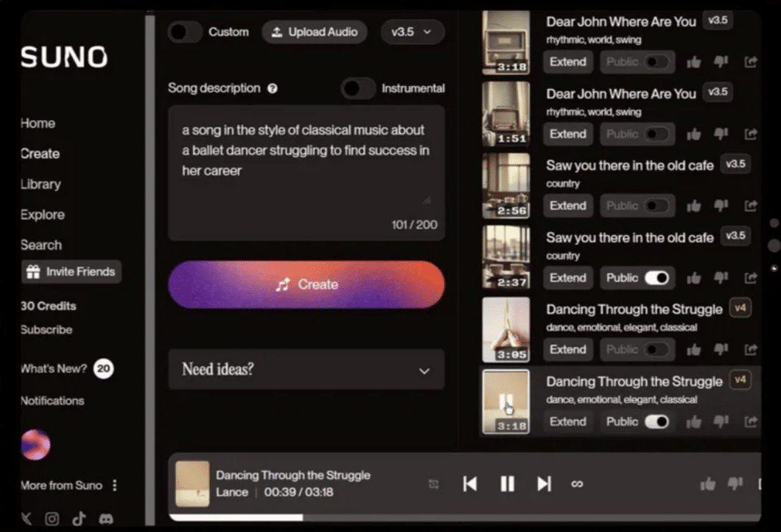Screen dimensions: 781x532
Task: Open Suno's X (Twitter) page
Action: click(26, 519)
